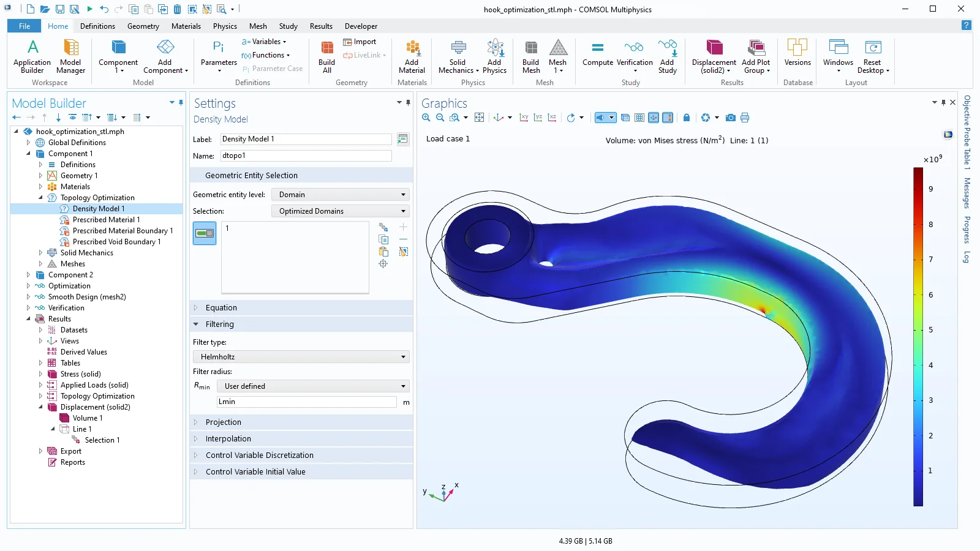The height and width of the screenshot is (551, 980).
Task: Select Prescribed Material 1 in the tree
Action: (106, 220)
